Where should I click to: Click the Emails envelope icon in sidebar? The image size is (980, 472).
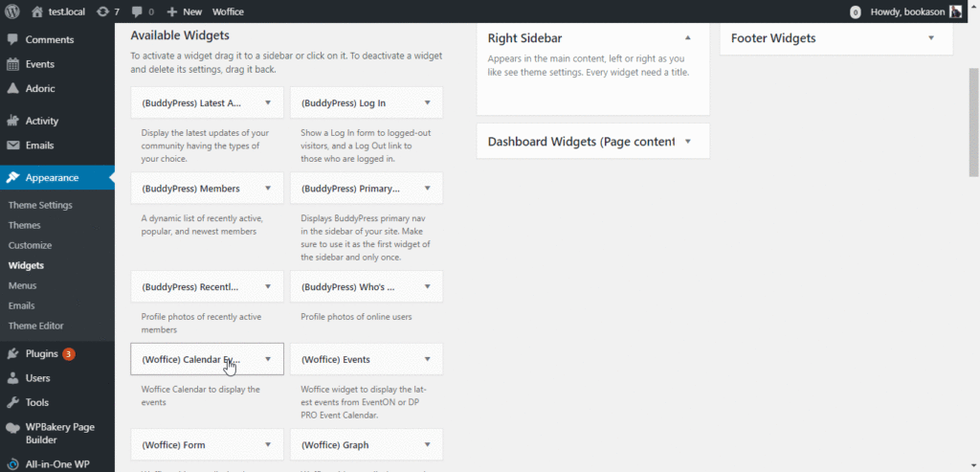[x=12, y=146]
